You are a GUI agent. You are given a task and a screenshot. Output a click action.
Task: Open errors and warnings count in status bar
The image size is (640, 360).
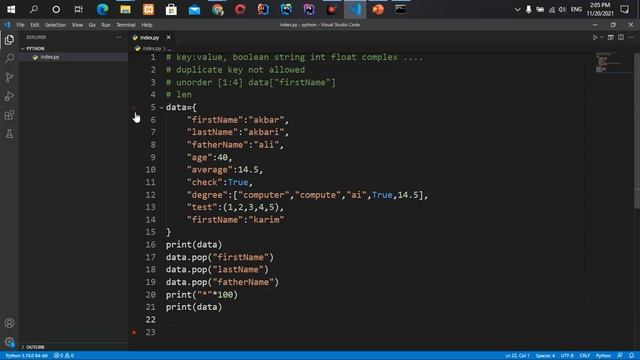(x=64, y=356)
